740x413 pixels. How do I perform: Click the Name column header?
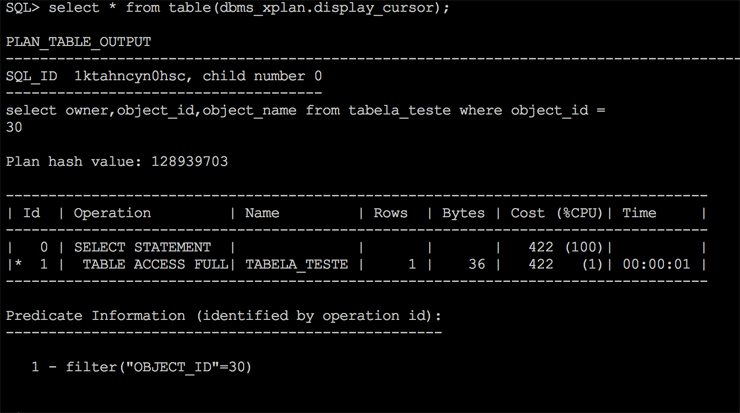point(262,213)
